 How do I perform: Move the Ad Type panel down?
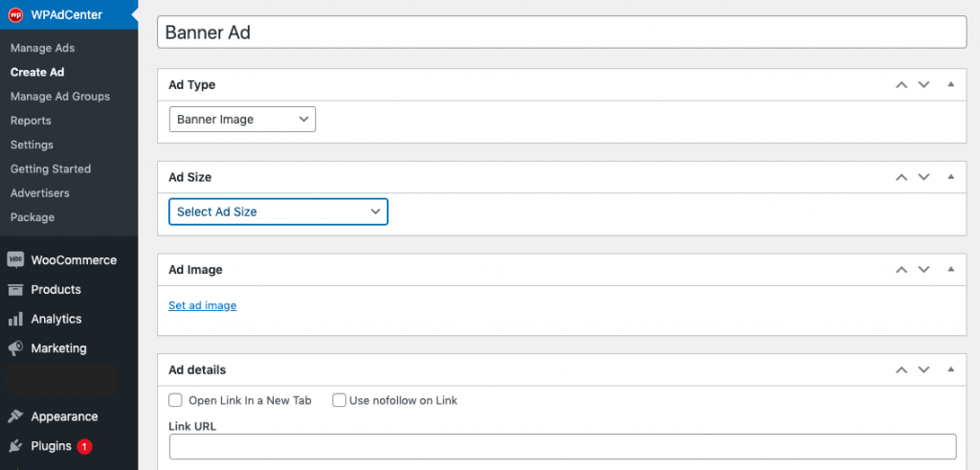[x=924, y=85]
